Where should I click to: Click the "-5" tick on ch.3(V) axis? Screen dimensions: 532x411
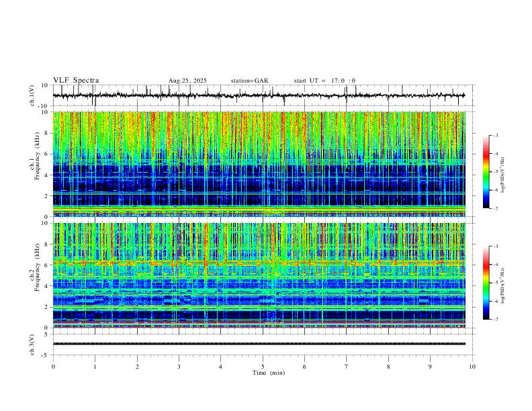[45, 355]
